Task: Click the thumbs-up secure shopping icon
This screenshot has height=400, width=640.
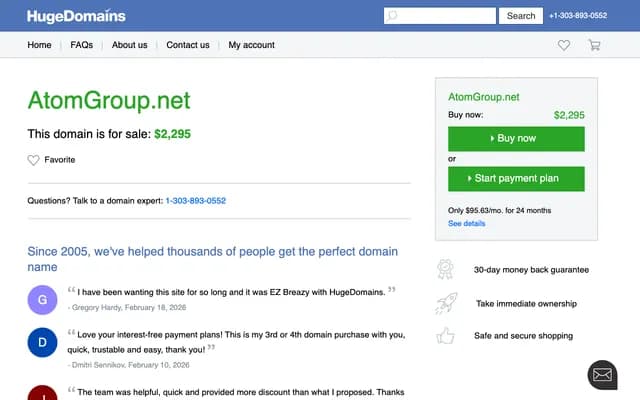Action: pyautogui.click(x=446, y=336)
